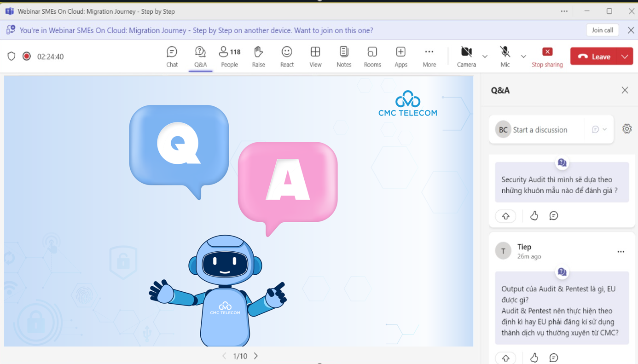Like the Security Audit question
Screen dimensions: 638x364
534,216
